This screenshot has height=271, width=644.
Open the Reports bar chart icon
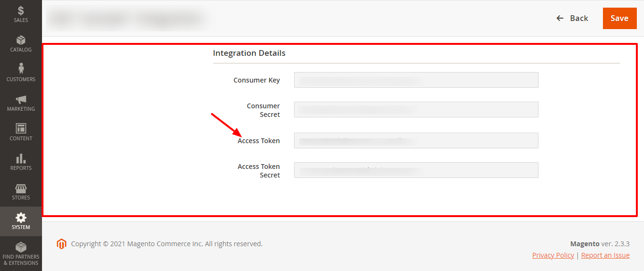(21, 158)
